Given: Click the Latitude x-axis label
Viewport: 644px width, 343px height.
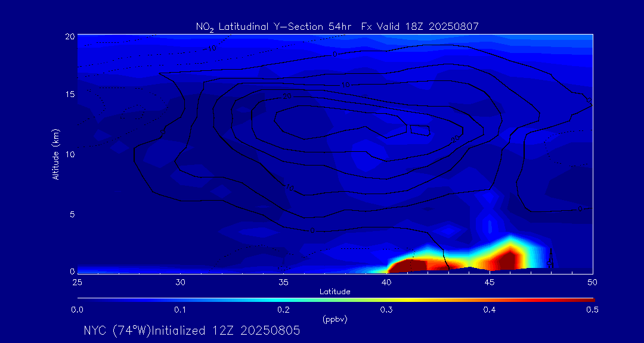Looking at the screenshot, I should click(x=335, y=291).
